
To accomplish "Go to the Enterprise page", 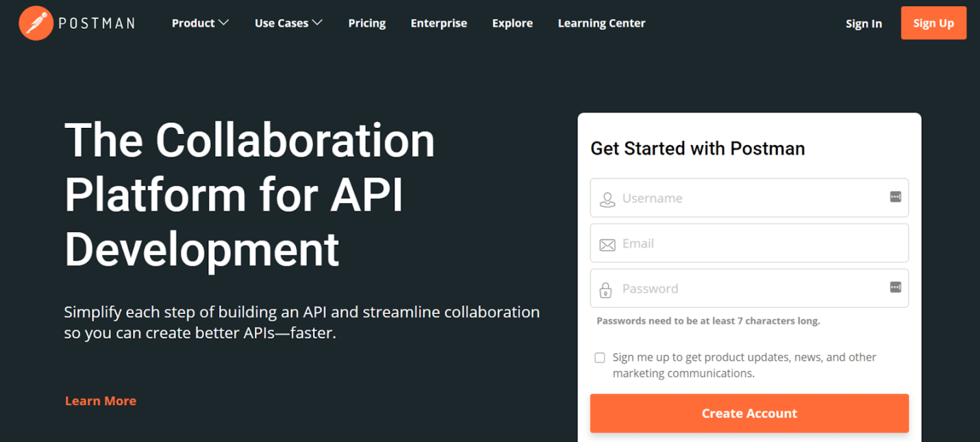I will (439, 23).
